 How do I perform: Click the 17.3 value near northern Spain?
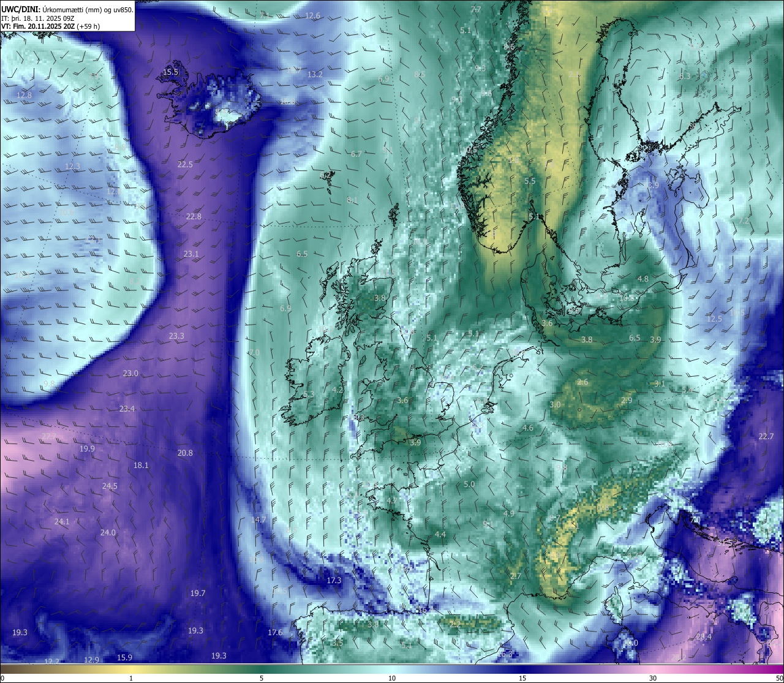(x=334, y=580)
